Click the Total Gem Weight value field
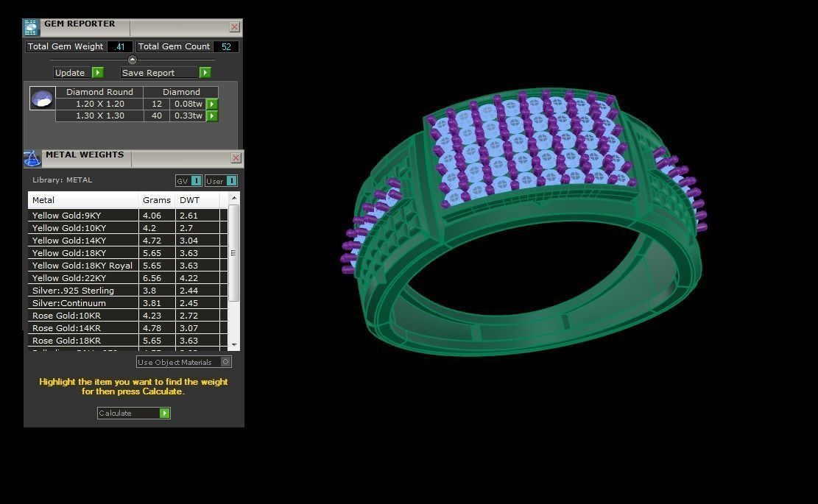Screen dimensions: 818x504 click(120, 46)
